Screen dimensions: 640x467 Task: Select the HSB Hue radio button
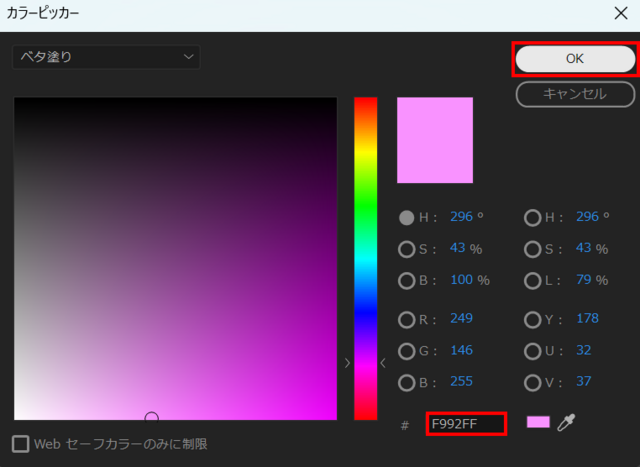(x=407, y=217)
